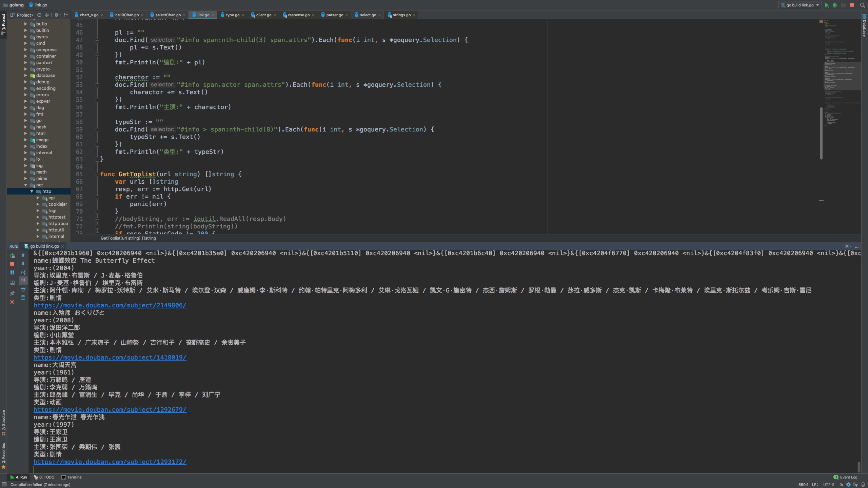Hide the Run tool window
The width and height of the screenshot is (868, 488).
pyautogui.click(x=856, y=246)
